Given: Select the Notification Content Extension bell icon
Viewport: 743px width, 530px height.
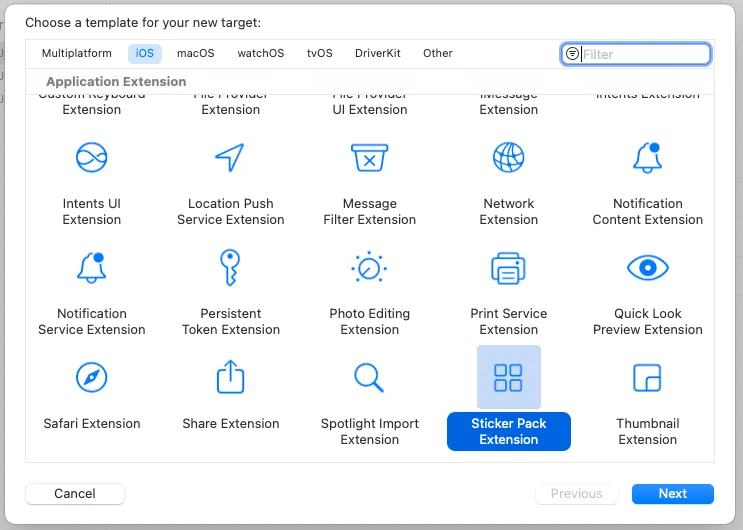Looking at the screenshot, I should [648, 157].
